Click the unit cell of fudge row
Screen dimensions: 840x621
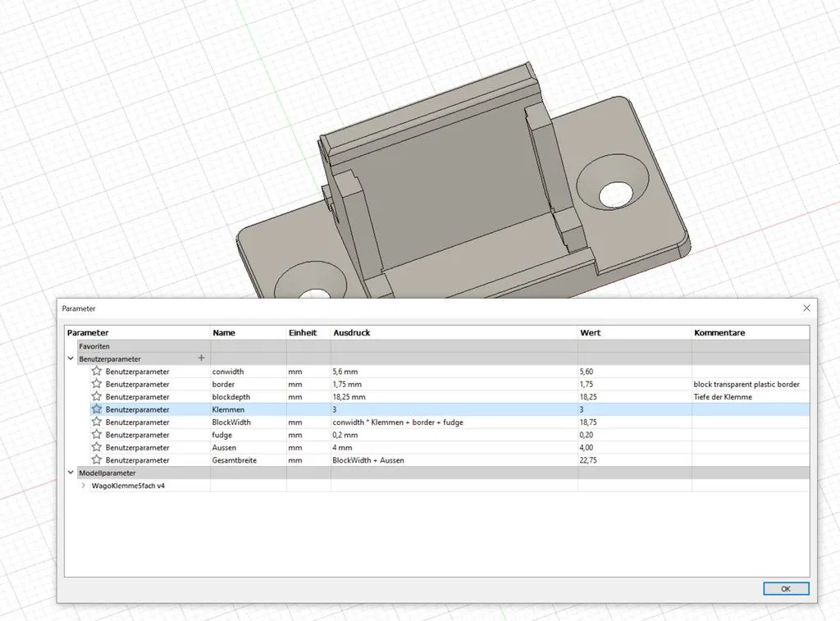308,435
